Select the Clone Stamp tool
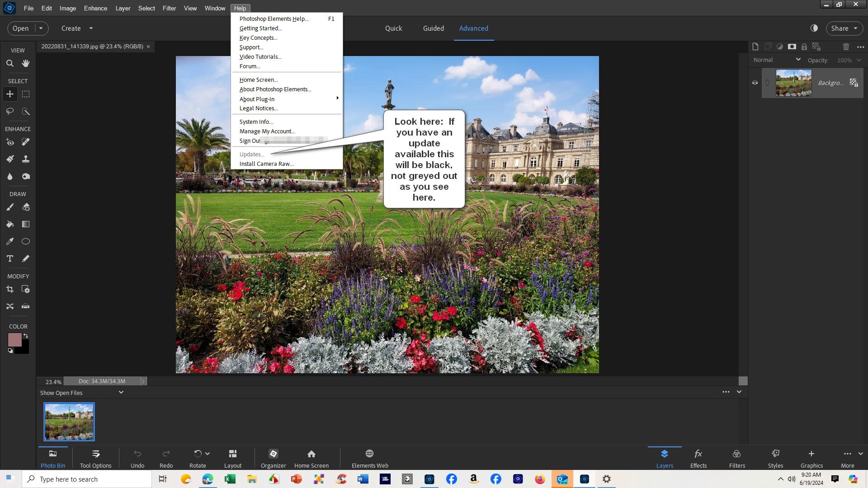This screenshot has width=868, height=488. (x=26, y=159)
